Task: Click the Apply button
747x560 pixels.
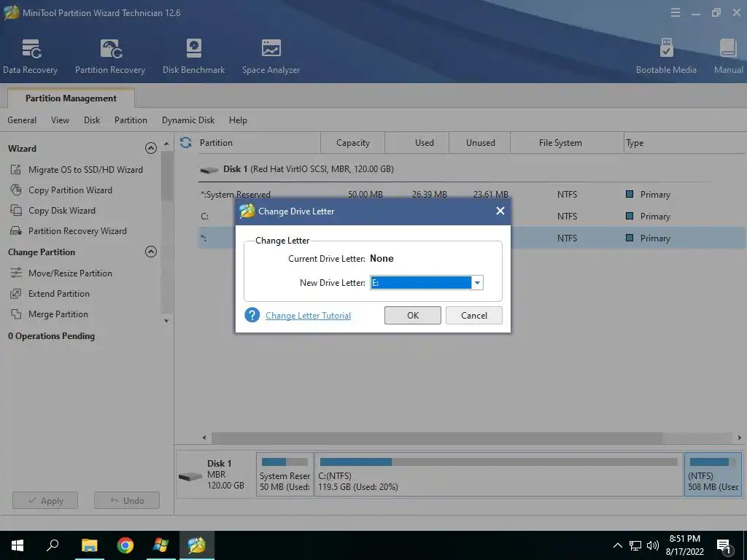Action: click(x=45, y=500)
